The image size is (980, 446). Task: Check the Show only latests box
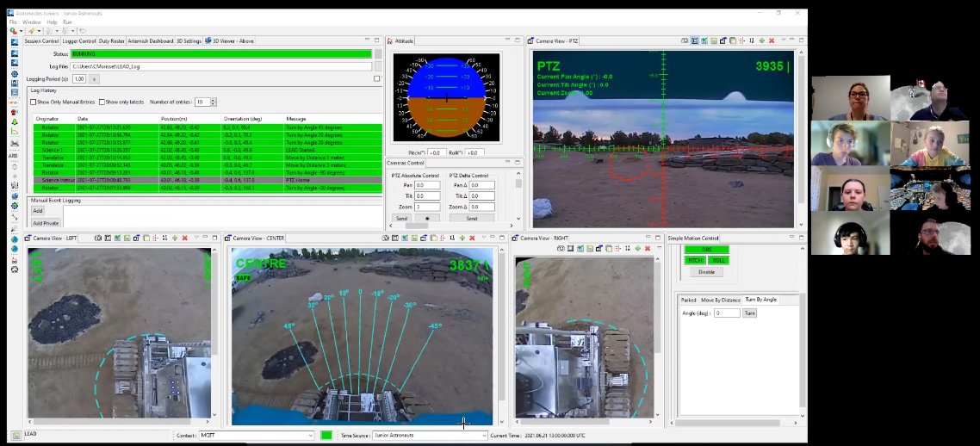(x=102, y=102)
